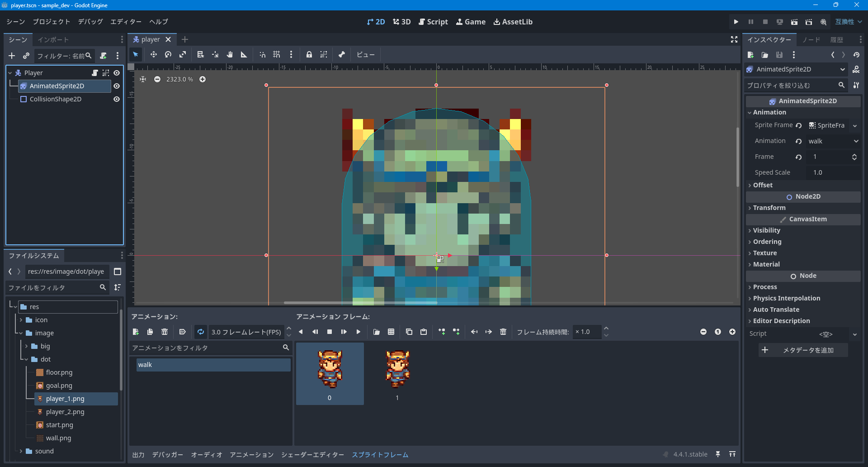
Task: Expand the icon folder
Action: tap(21, 320)
